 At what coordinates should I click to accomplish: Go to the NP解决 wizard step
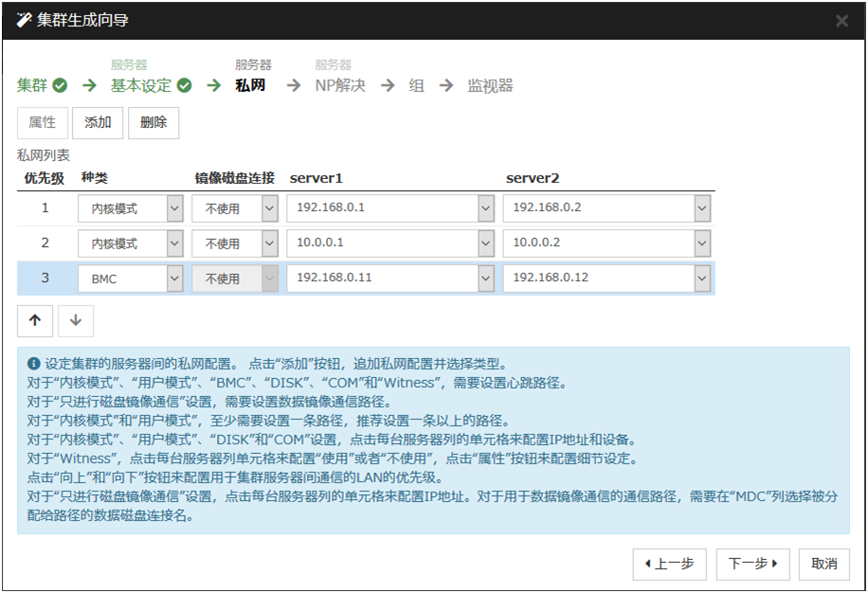[x=339, y=86]
